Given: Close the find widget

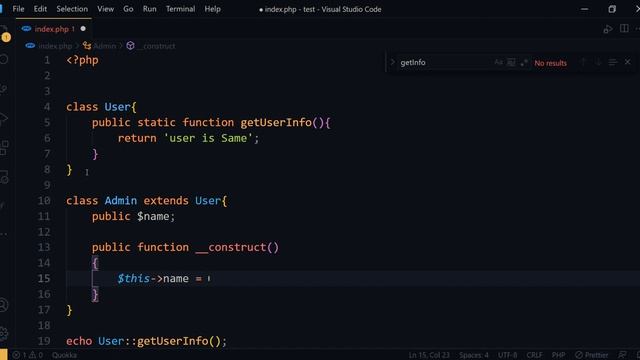Looking at the screenshot, I should pyautogui.click(x=627, y=62).
